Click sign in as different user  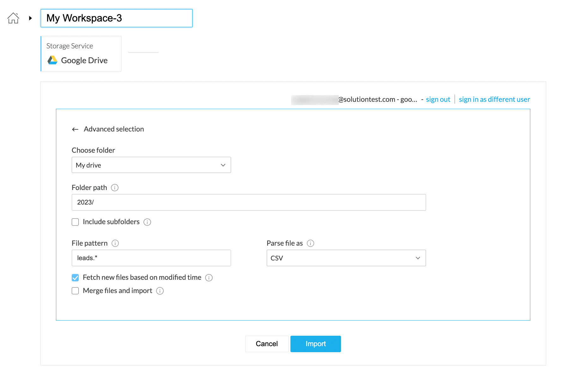pyautogui.click(x=494, y=100)
